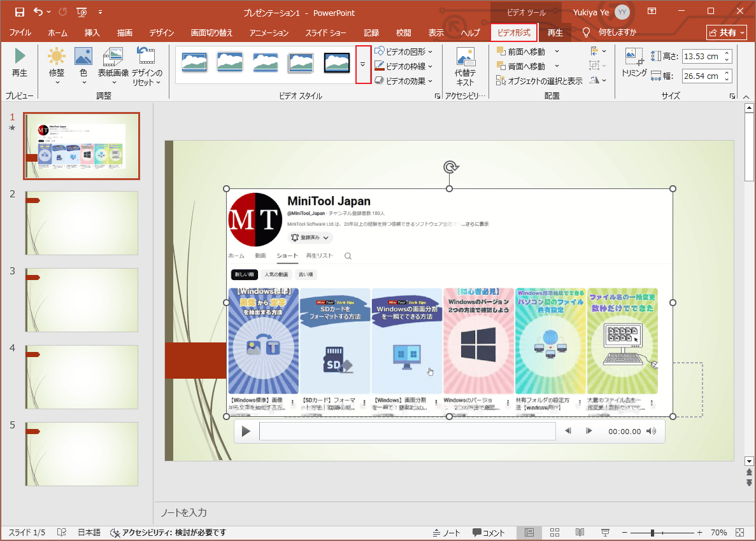Switch to Slide Sorter view in status bar
756x541 pixels.
click(x=555, y=533)
